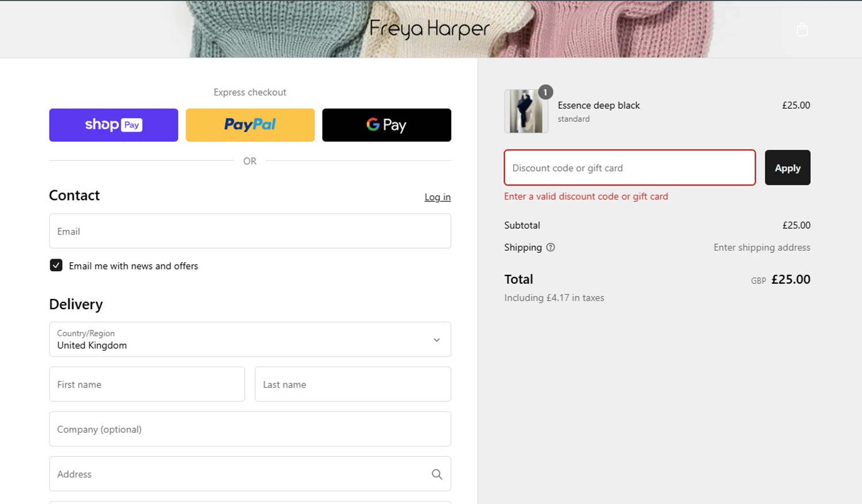The width and height of the screenshot is (862, 504).
Task: Click the Total amount £25.00
Action: pos(791,280)
